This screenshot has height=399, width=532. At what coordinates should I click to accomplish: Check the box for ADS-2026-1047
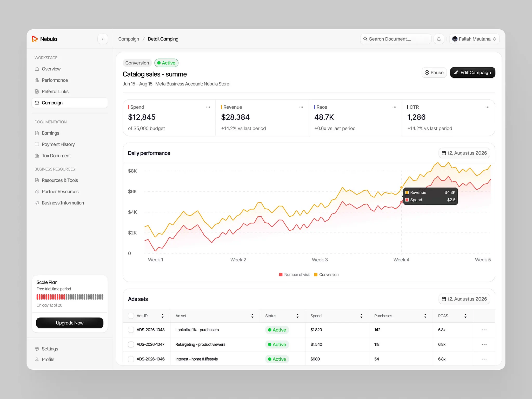(131, 344)
